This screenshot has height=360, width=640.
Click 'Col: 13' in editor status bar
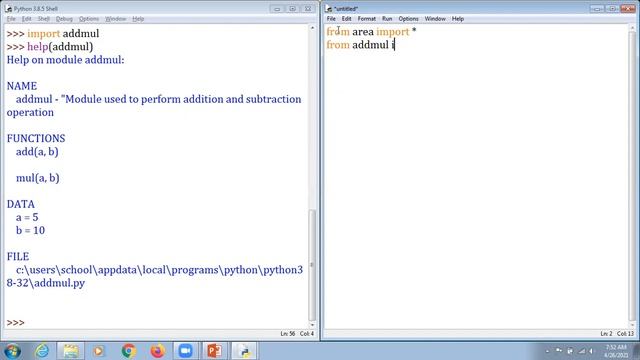click(625, 334)
